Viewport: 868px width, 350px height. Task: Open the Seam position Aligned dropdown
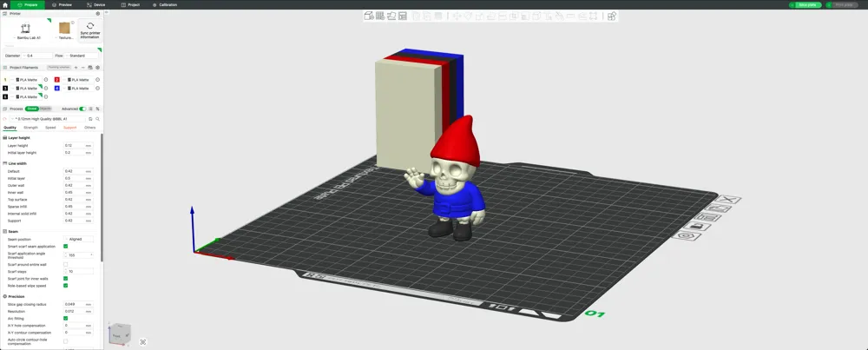tap(78, 239)
